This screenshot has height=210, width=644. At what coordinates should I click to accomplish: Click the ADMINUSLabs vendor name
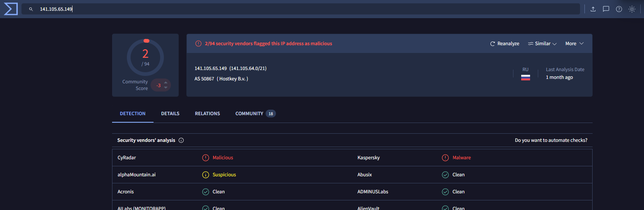(x=373, y=192)
